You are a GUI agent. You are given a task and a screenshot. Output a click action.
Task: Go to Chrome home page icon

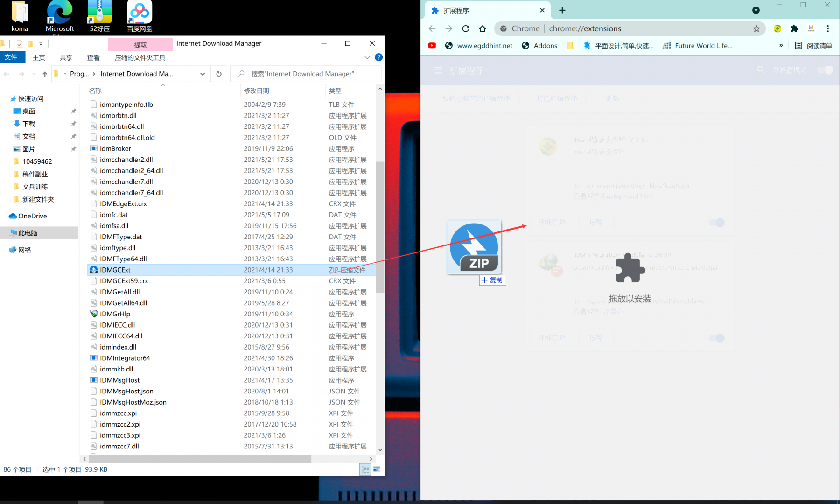coord(483,28)
